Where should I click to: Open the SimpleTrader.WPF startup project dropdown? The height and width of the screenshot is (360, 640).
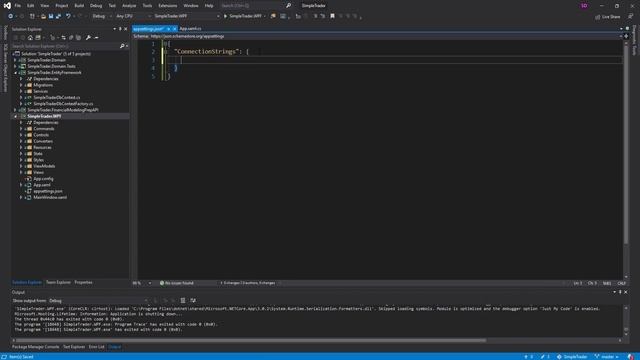tap(187, 16)
